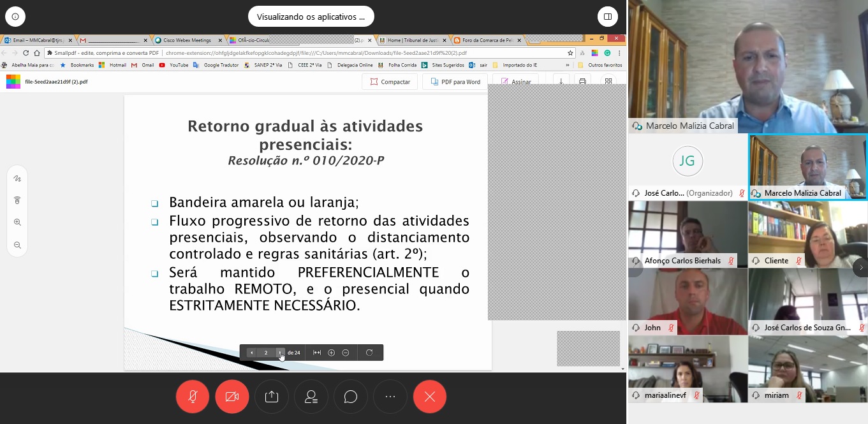Open Importado do IE bookmark folder

click(515, 65)
